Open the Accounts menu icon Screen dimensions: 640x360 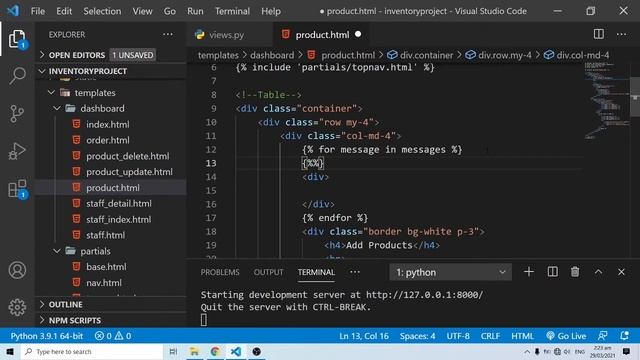click(17, 270)
